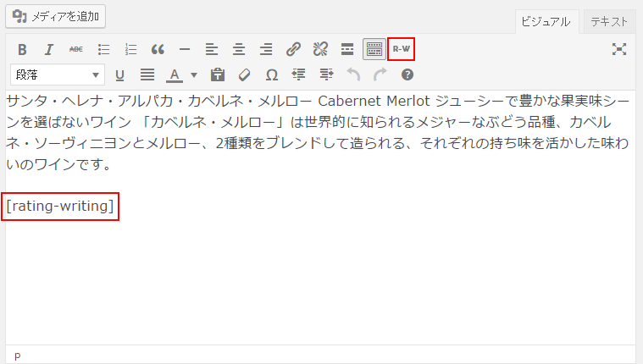Decrease the paragraph indent
Viewport: 643px width, 364px height.
click(298, 75)
